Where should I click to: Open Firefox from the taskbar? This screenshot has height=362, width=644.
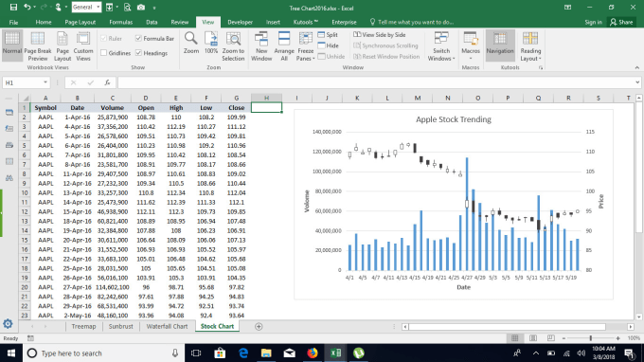click(313, 353)
